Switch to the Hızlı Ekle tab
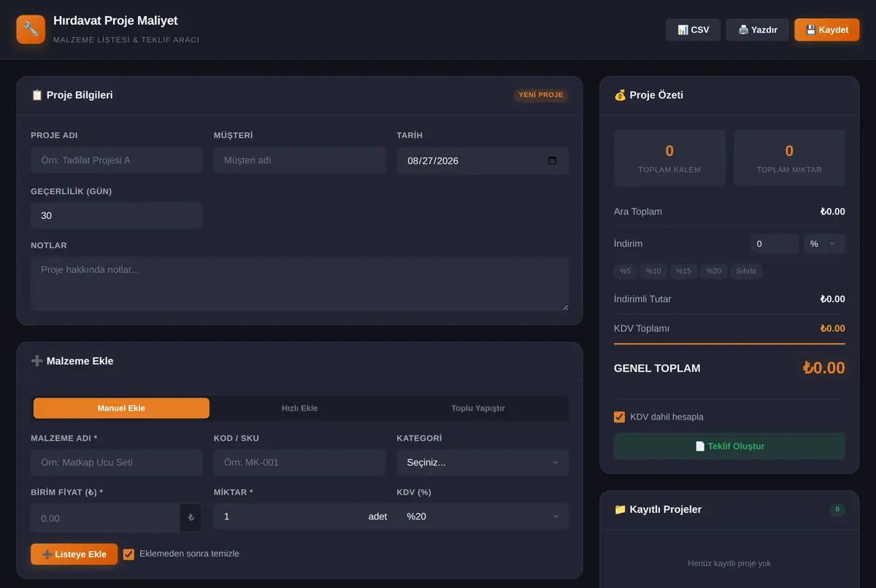The image size is (876, 588). [x=299, y=408]
